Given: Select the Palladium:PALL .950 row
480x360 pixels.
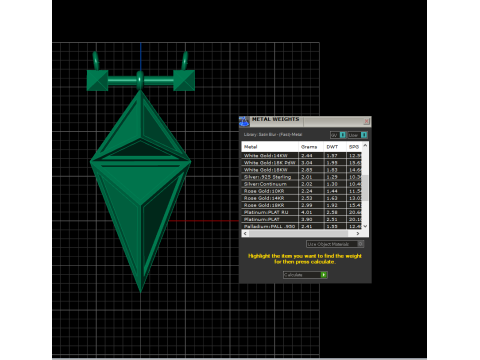Looking at the screenshot, I should click(302, 226).
